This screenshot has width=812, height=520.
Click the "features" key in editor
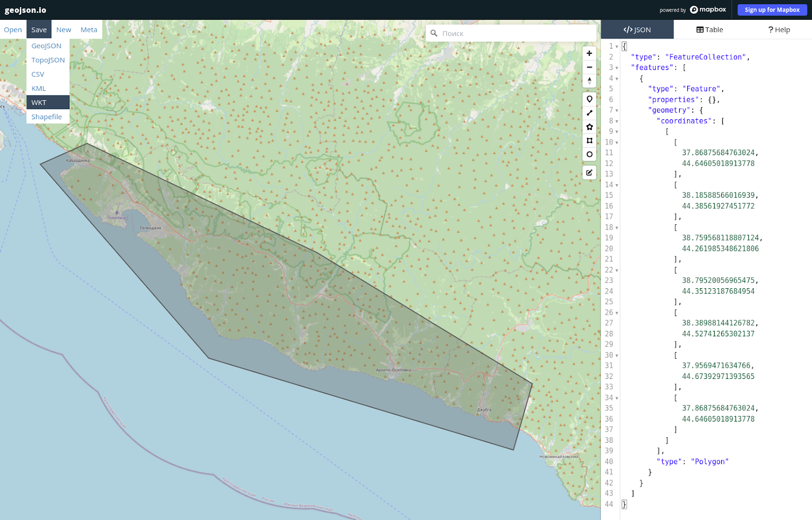click(x=652, y=67)
